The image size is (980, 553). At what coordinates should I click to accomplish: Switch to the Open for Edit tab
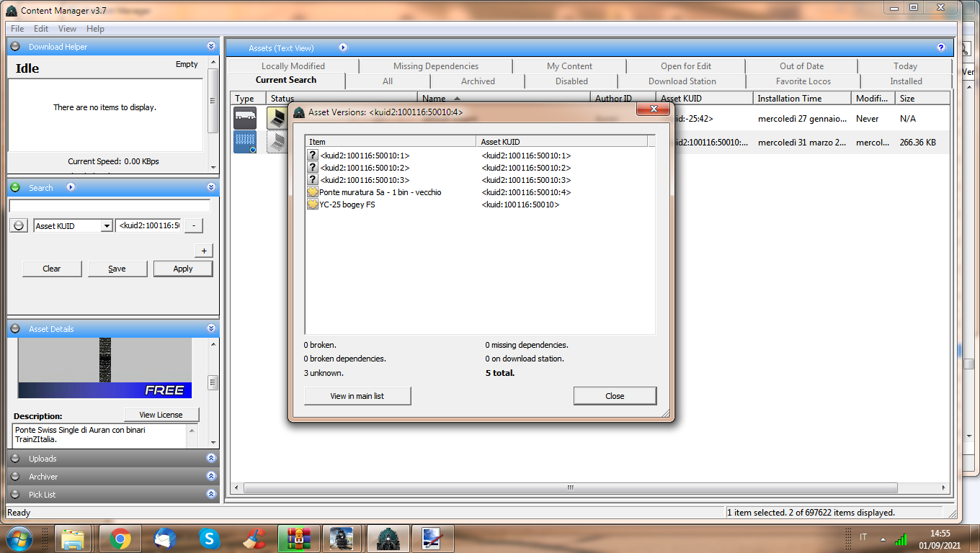click(686, 66)
